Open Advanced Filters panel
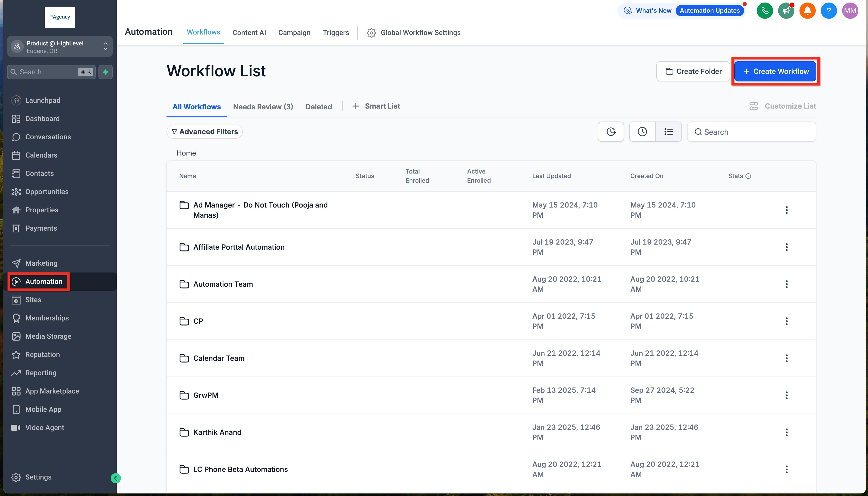 click(205, 132)
